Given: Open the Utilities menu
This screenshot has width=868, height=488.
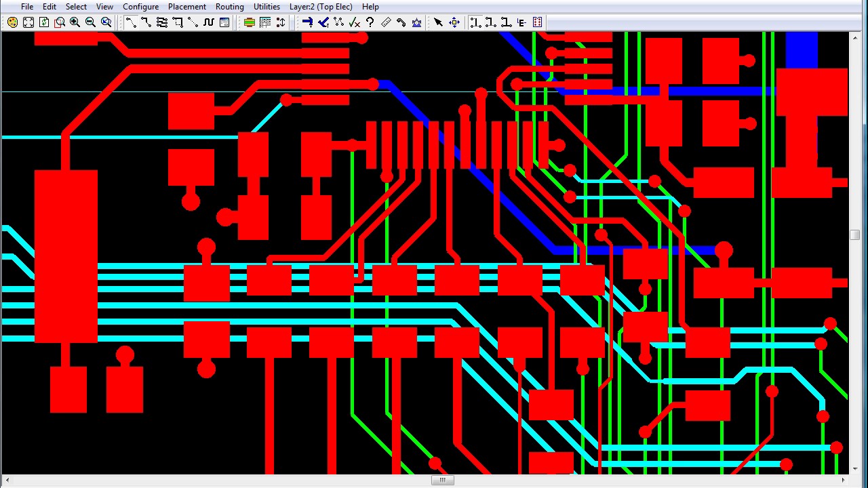Looking at the screenshot, I should pos(267,7).
